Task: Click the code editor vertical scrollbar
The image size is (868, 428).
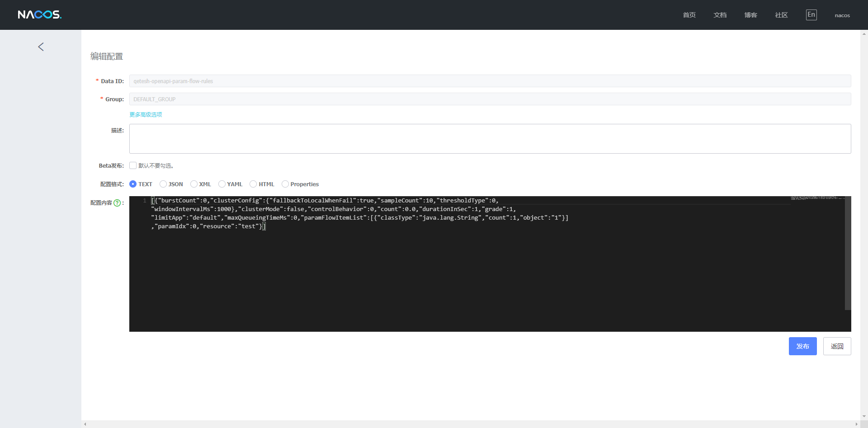Action: (848, 253)
